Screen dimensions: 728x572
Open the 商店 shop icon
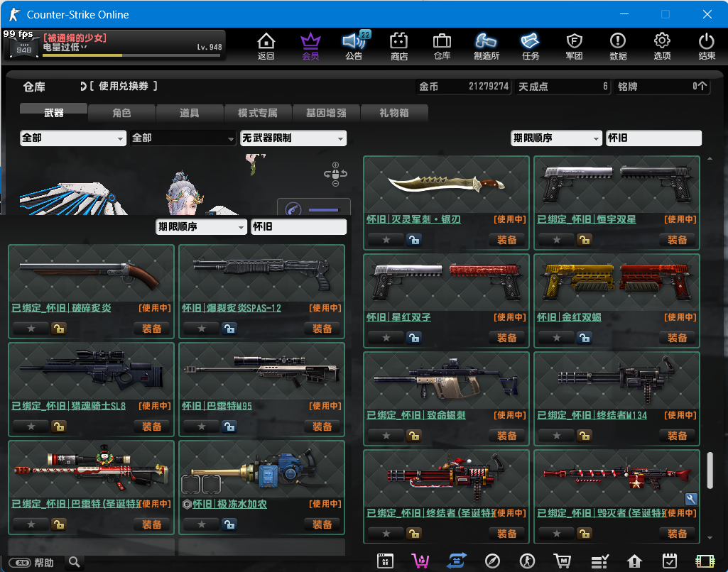click(399, 46)
